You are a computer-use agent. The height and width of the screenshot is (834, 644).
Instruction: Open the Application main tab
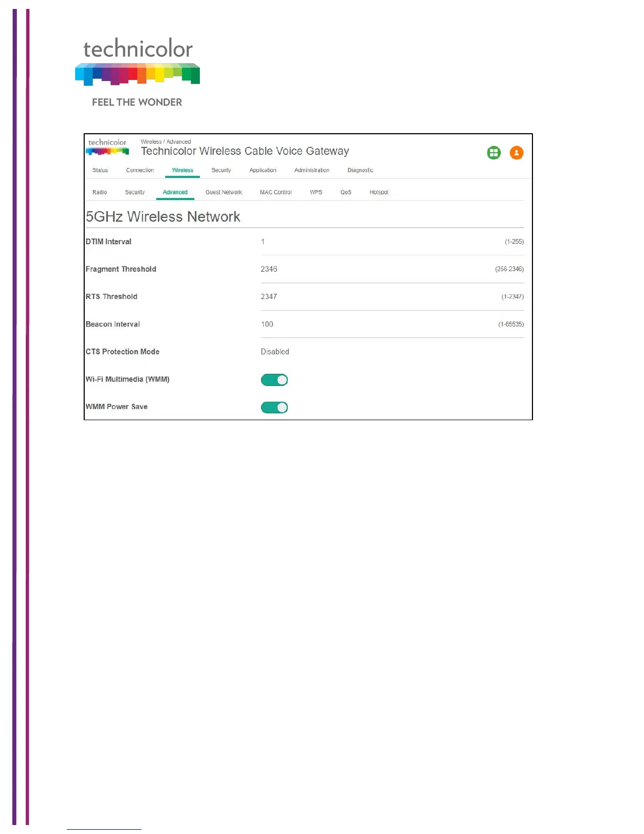point(263,170)
